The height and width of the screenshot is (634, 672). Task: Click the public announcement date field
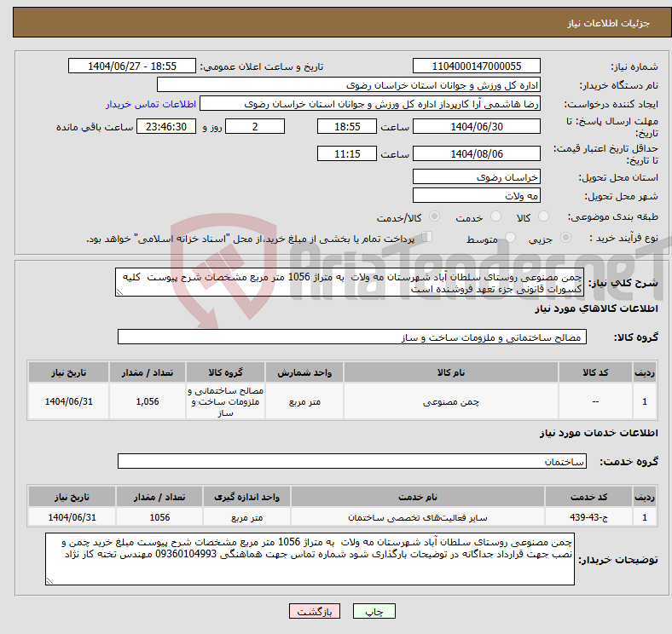(x=132, y=66)
